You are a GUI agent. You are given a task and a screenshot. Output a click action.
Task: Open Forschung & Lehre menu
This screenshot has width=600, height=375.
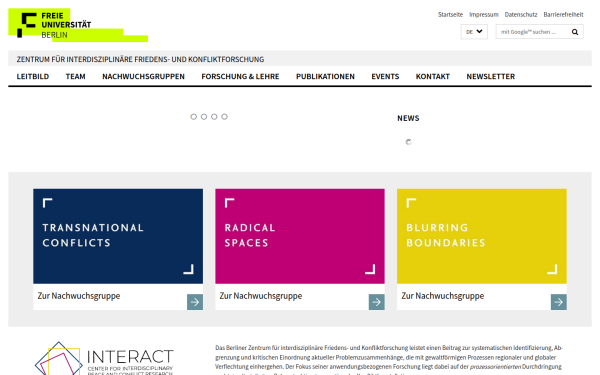pos(240,77)
